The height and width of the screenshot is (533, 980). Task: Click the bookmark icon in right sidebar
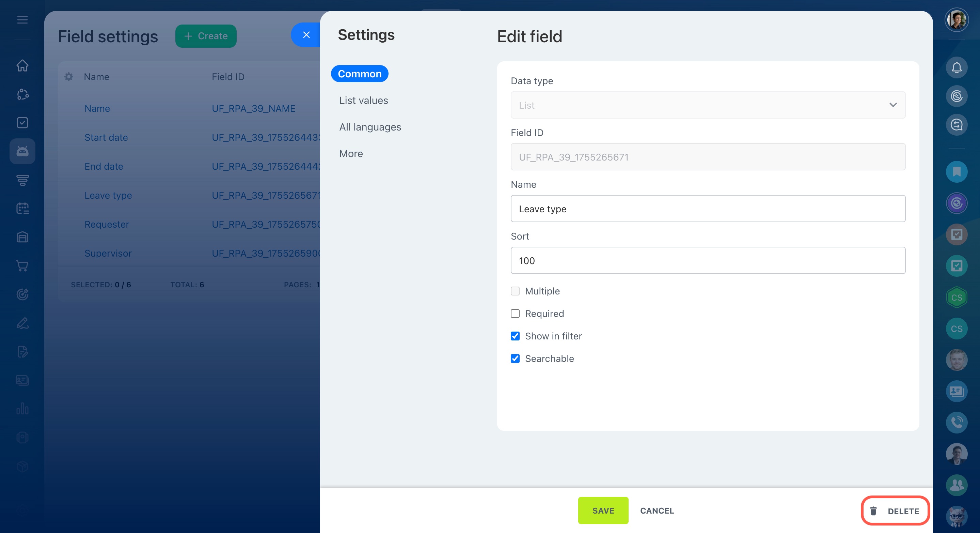point(957,172)
